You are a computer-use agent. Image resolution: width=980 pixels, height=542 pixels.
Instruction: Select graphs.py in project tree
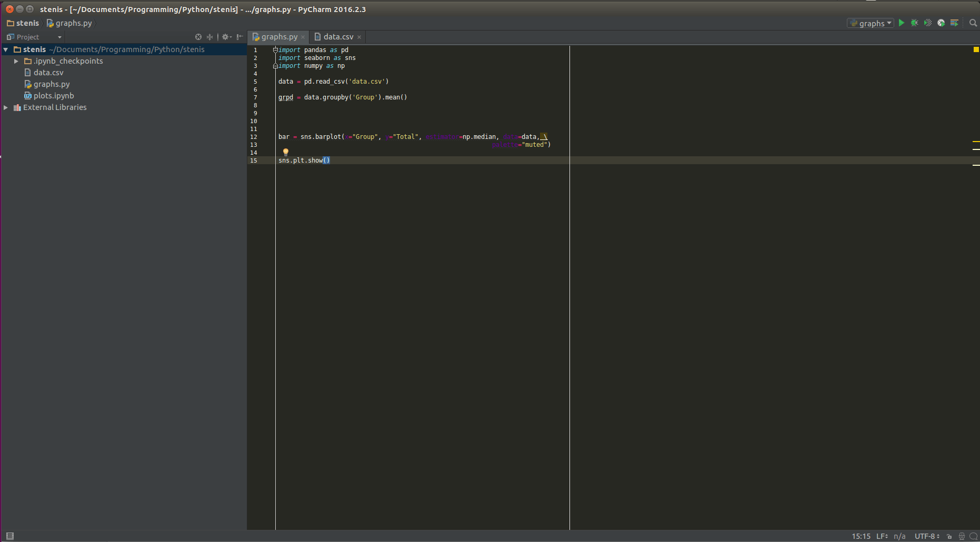click(x=52, y=84)
